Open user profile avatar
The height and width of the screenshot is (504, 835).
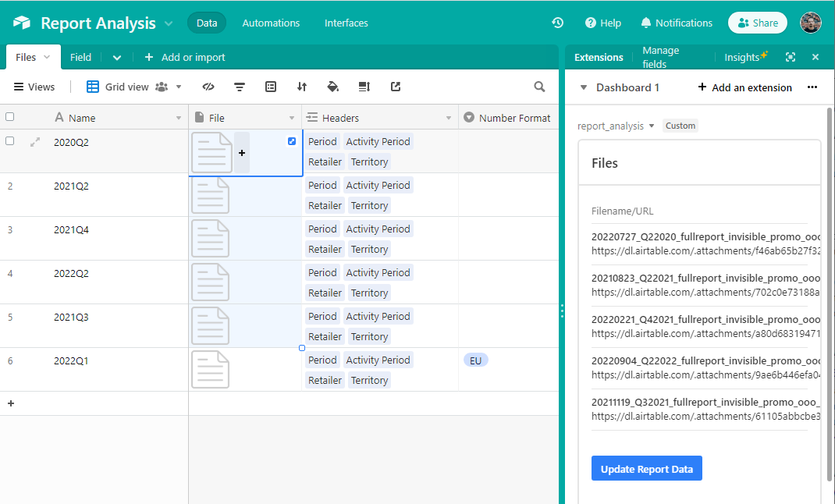tap(811, 23)
